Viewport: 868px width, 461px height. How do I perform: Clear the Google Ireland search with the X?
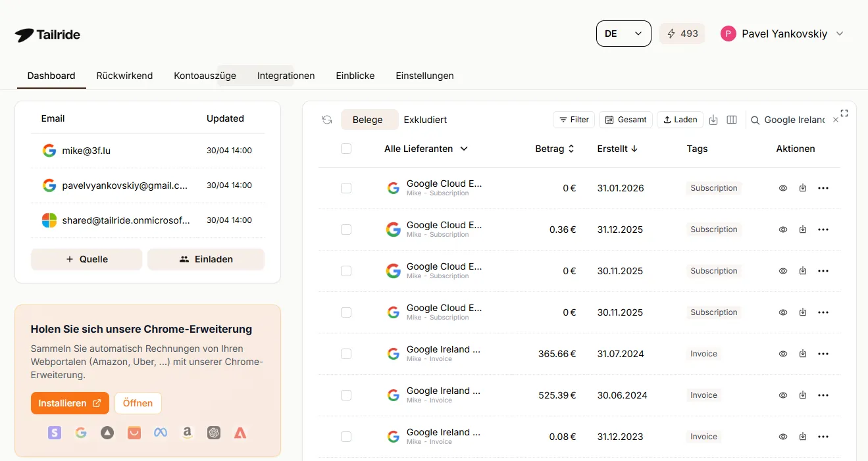(x=836, y=120)
